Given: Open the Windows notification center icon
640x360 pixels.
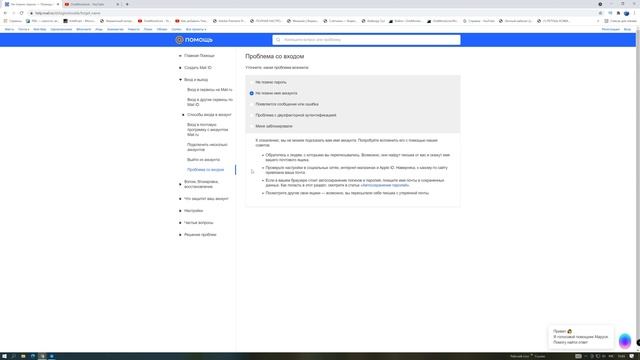Looking at the screenshot, I should [x=631, y=356].
